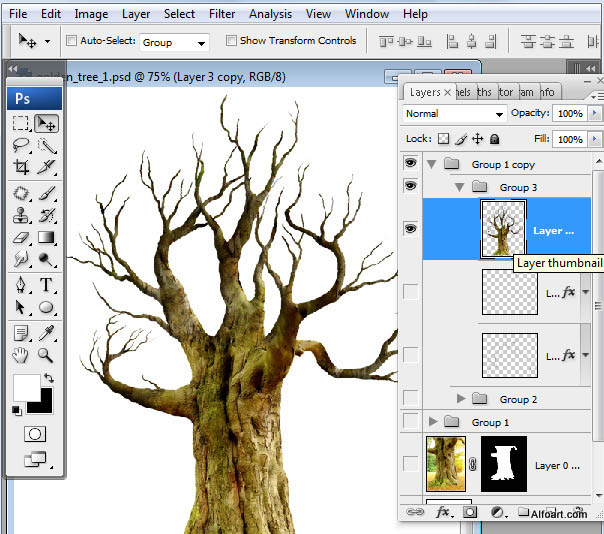604x534 pixels.
Task: Click the Layer 0 mask thumbnail
Action: 503,464
